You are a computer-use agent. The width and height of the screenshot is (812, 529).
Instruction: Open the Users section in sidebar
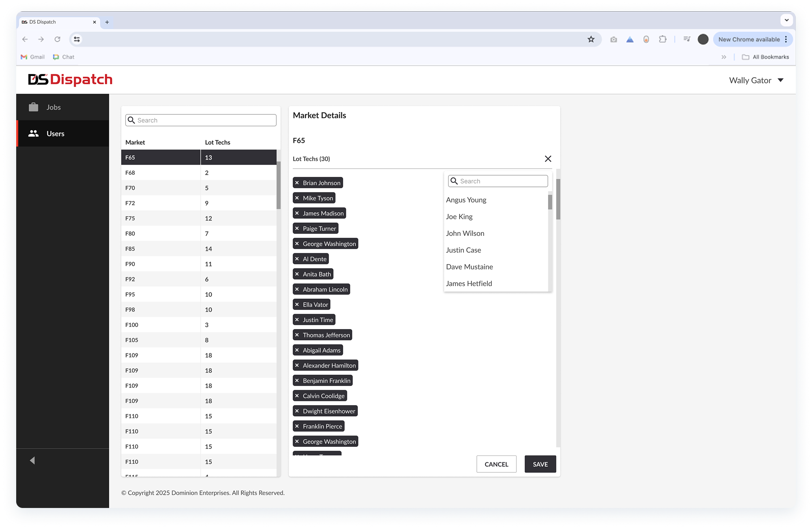(55, 133)
